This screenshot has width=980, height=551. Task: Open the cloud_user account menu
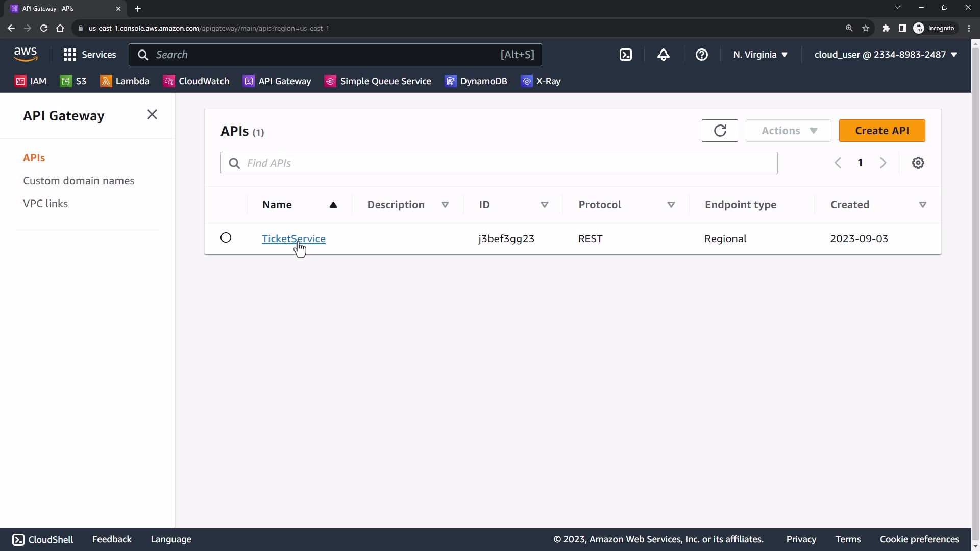pos(886,55)
